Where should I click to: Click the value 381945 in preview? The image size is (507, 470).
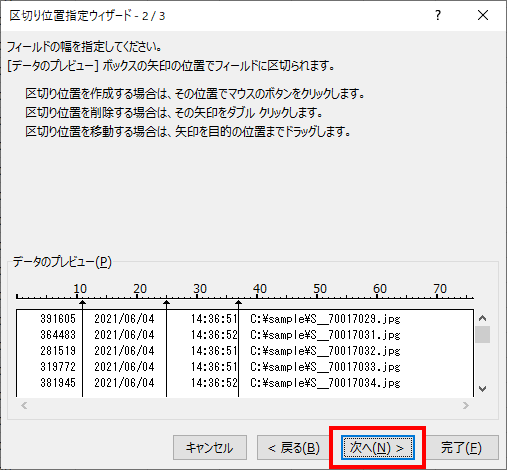pos(58,383)
